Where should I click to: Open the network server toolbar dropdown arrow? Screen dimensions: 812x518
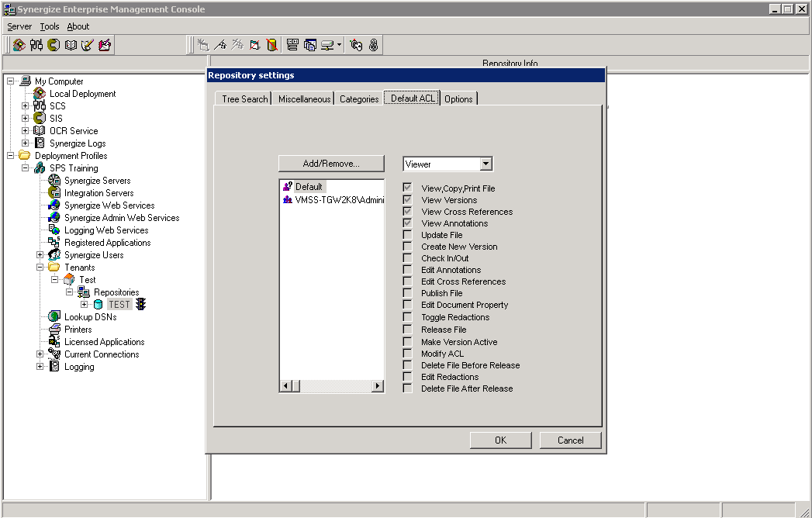click(x=339, y=45)
